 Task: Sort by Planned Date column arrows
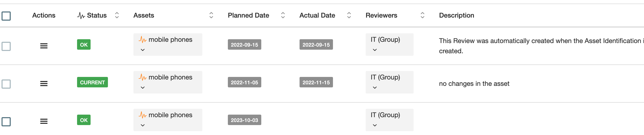pos(283,15)
